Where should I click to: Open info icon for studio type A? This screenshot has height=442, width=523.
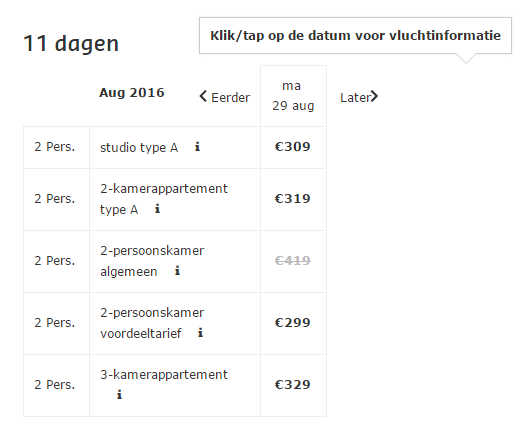[x=197, y=146]
